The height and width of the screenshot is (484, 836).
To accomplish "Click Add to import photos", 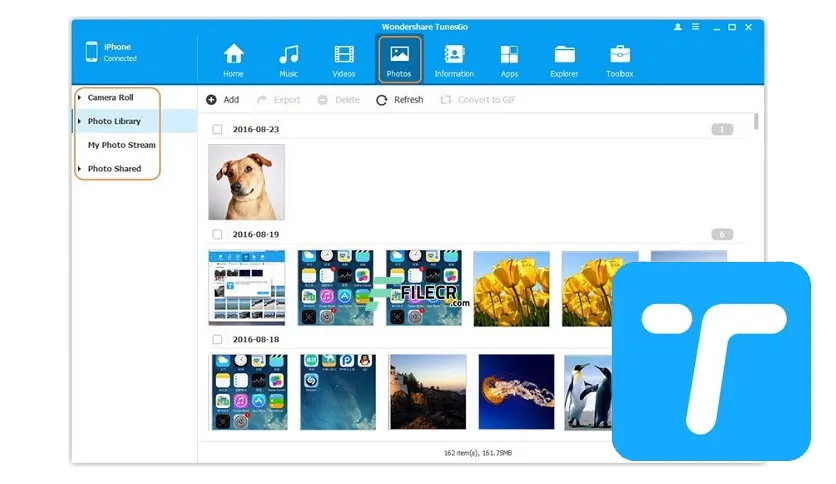I will pos(223,100).
